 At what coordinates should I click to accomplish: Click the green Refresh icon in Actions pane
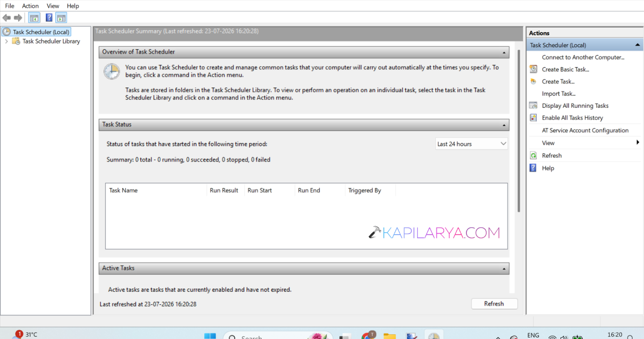point(533,156)
